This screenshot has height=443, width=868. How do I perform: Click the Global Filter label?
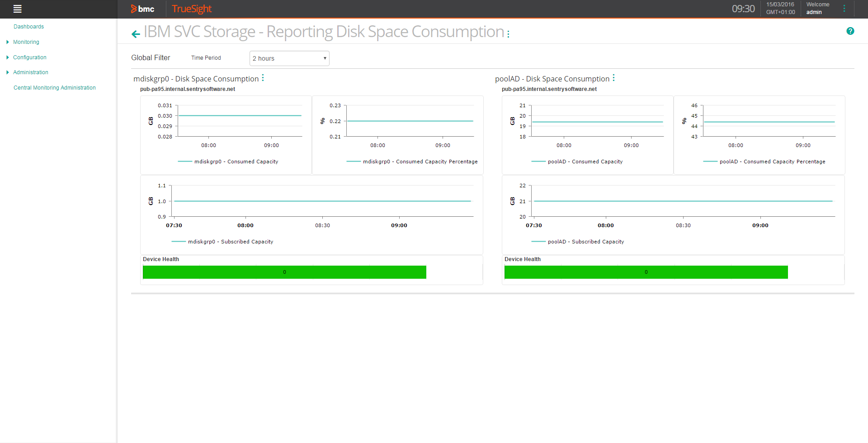(x=151, y=58)
